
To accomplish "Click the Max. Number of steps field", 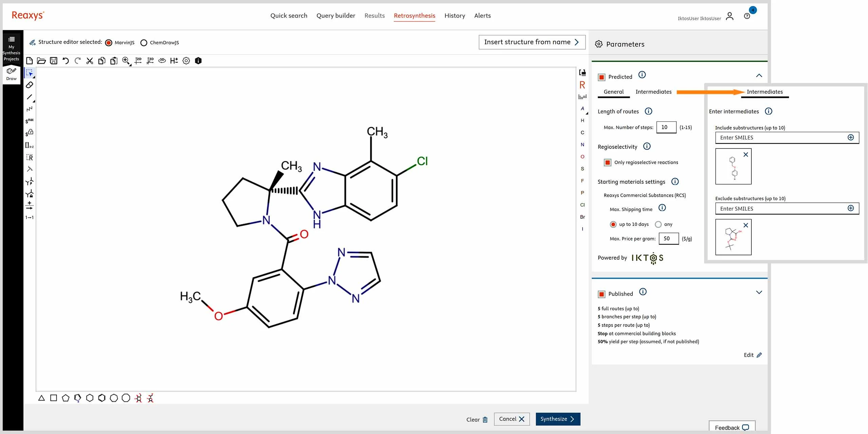I will [x=666, y=127].
